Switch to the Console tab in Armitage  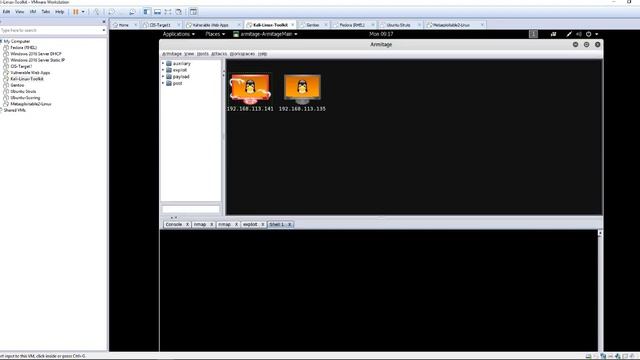[x=173, y=224]
